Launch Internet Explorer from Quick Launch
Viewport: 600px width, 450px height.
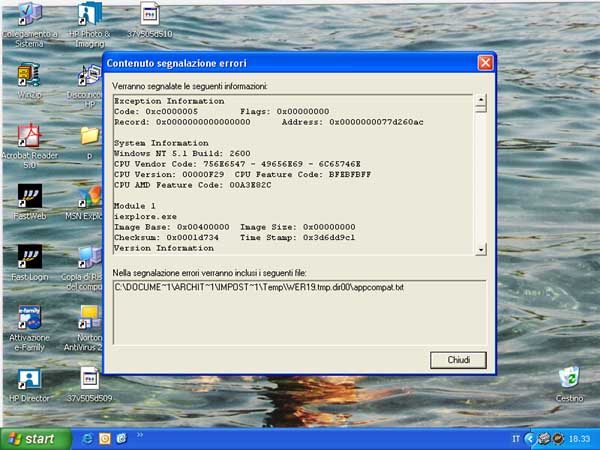point(87,439)
